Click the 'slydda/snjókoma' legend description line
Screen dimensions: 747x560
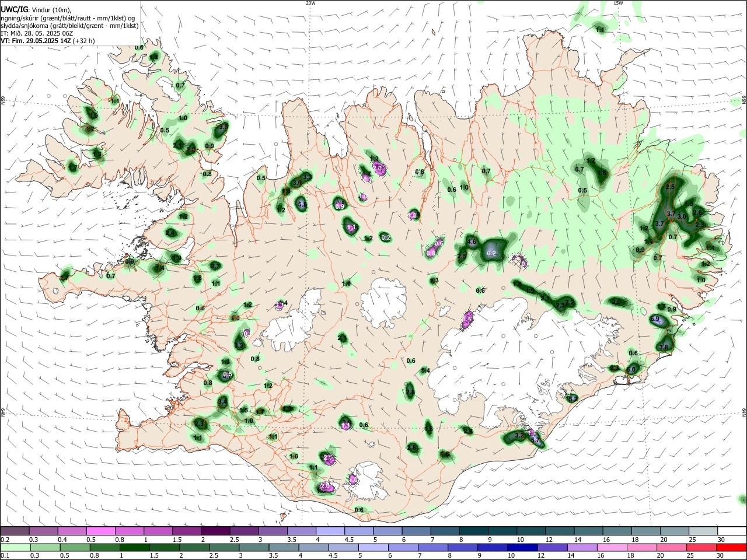[x=69, y=26]
